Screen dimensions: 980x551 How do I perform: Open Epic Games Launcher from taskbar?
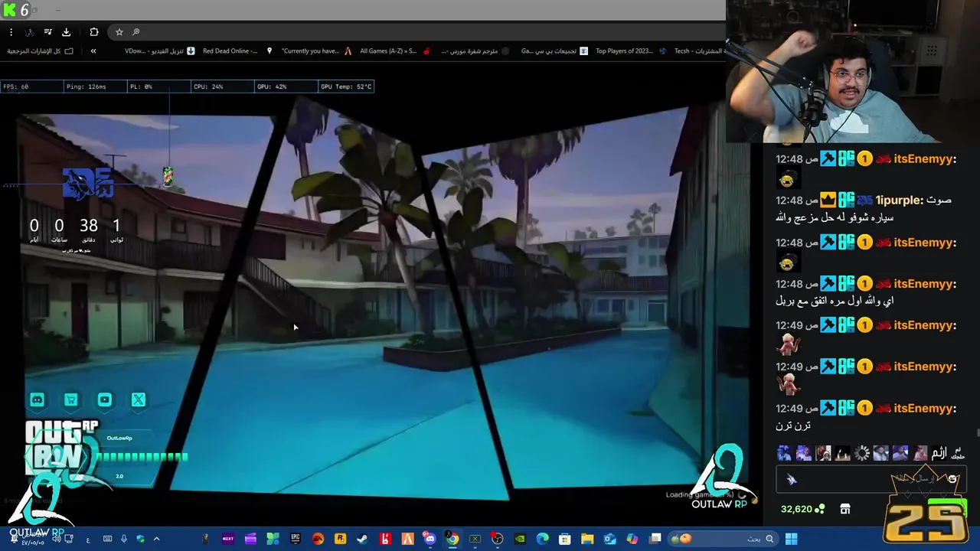[296, 539]
